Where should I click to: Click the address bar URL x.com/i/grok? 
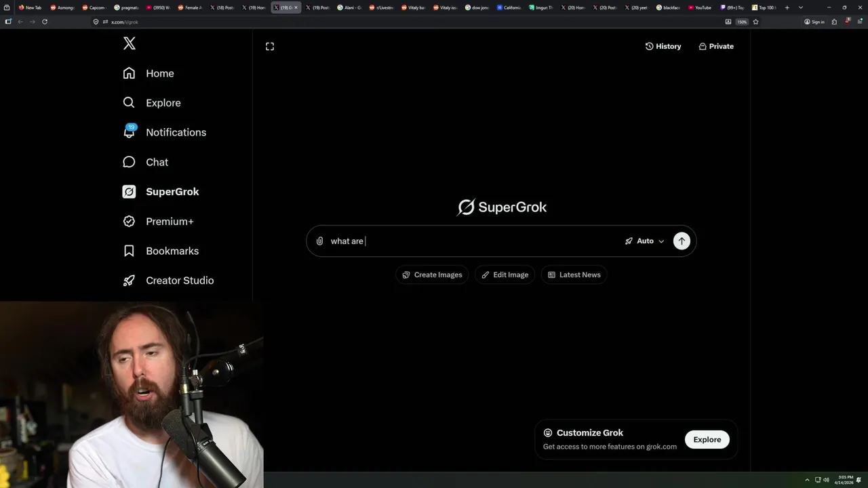[125, 22]
